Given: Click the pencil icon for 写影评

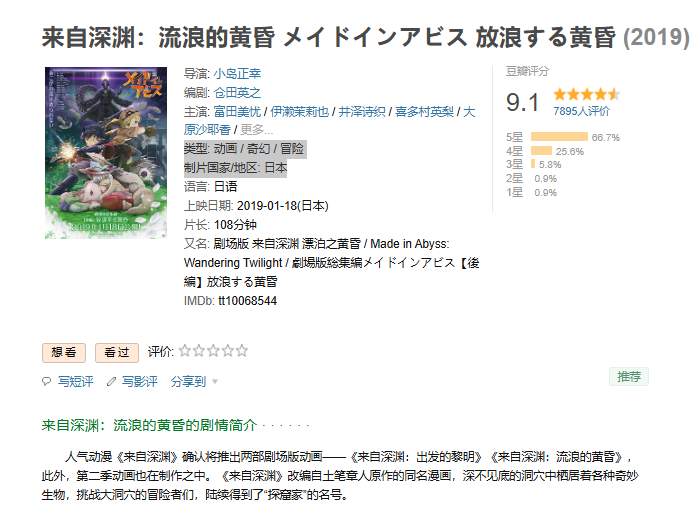Looking at the screenshot, I should tap(110, 381).
